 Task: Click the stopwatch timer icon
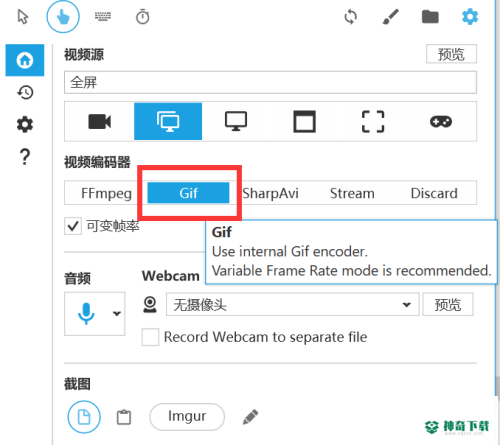[x=143, y=17]
